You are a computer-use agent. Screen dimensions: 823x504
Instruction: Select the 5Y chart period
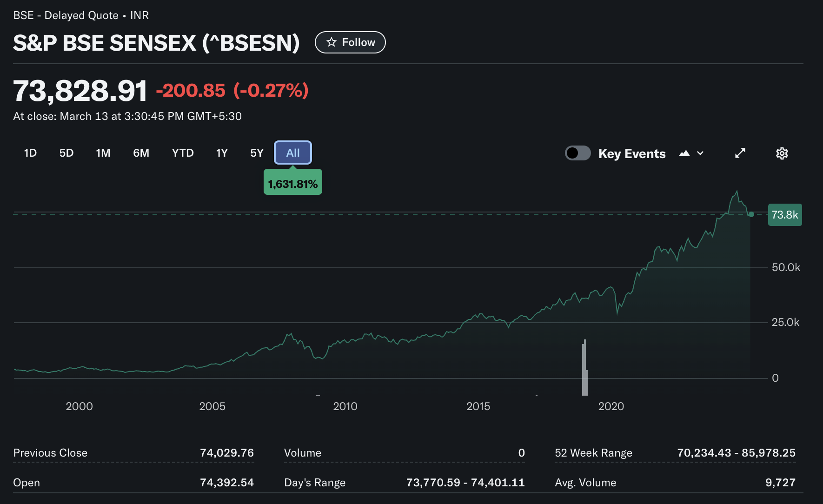[257, 153]
